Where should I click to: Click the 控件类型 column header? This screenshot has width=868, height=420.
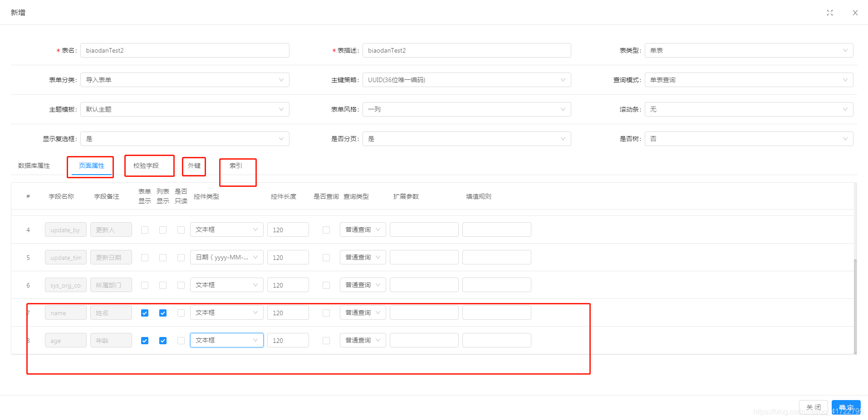[x=206, y=196]
